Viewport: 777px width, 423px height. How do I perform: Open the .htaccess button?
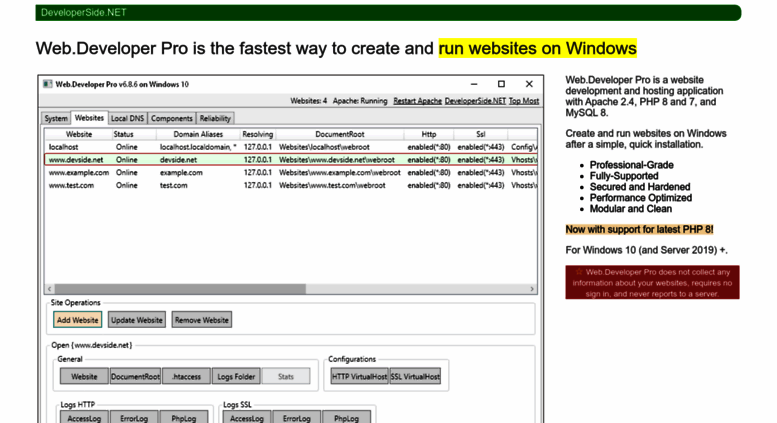click(x=186, y=376)
